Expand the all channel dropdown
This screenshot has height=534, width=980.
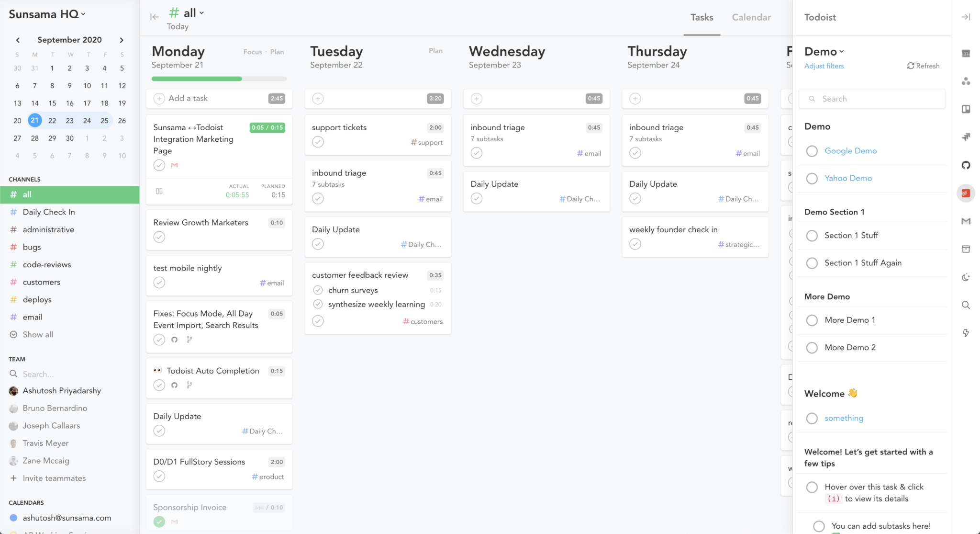[x=201, y=12]
